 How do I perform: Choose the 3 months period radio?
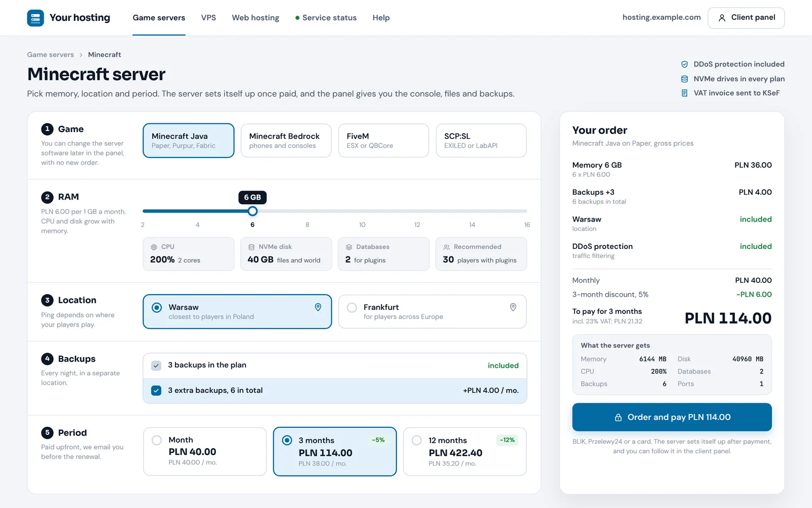(x=287, y=440)
